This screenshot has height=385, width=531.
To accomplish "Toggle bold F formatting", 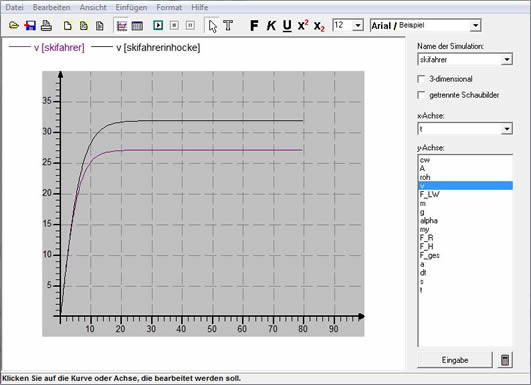I will click(x=254, y=25).
